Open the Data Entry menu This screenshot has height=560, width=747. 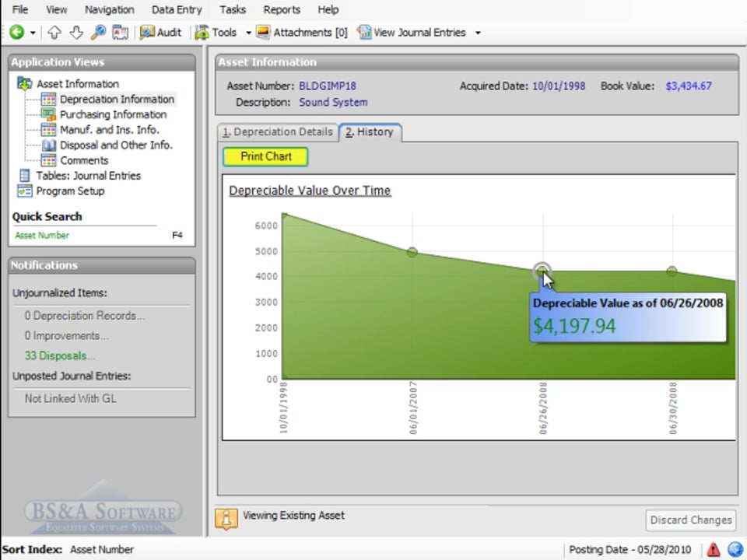click(177, 9)
